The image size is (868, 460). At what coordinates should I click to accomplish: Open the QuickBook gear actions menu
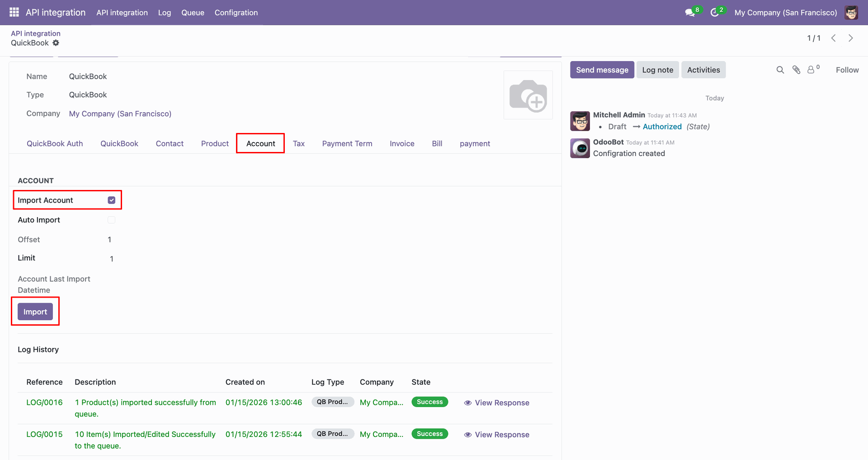click(x=56, y=43)
